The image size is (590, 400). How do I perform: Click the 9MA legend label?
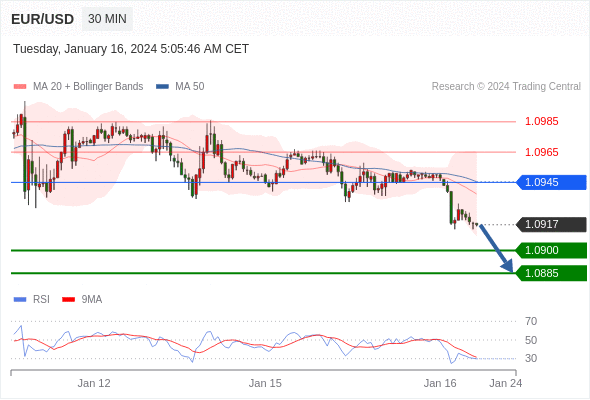coord(91,300)
